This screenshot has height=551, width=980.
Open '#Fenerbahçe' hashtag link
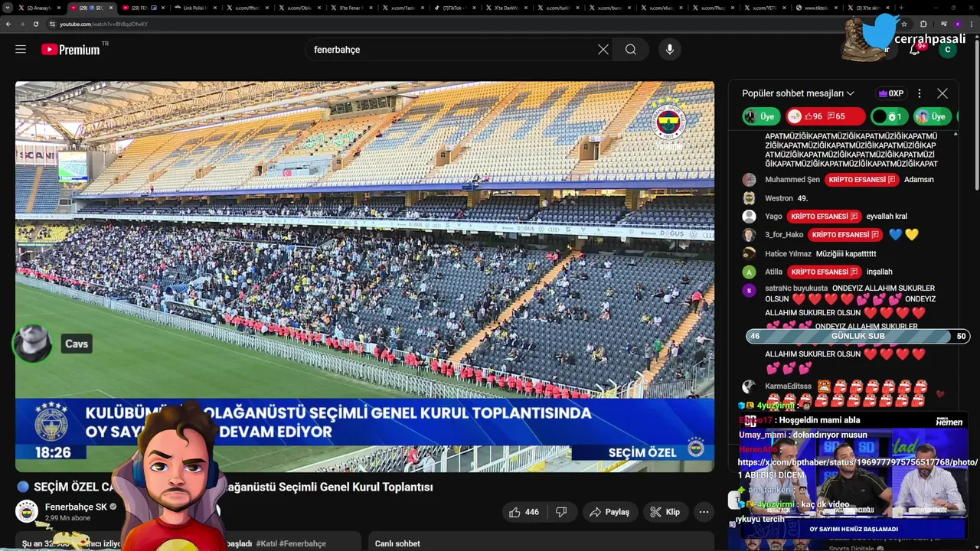[303, 543]
